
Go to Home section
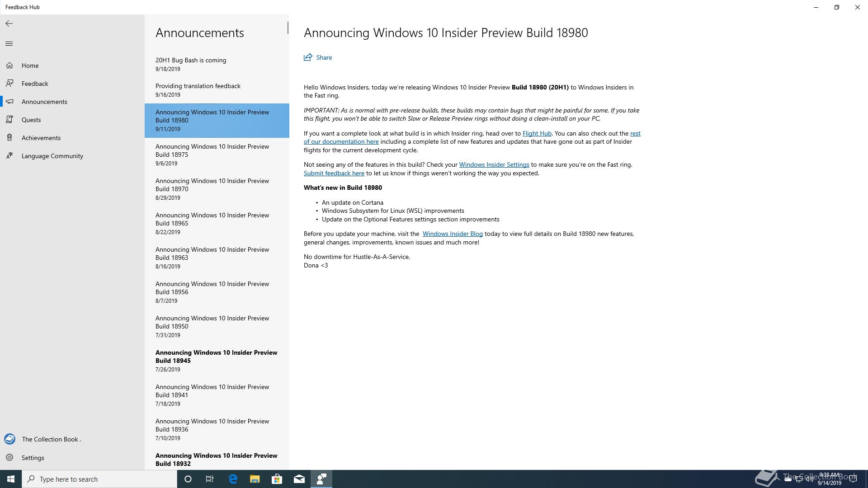pos(72,66)
